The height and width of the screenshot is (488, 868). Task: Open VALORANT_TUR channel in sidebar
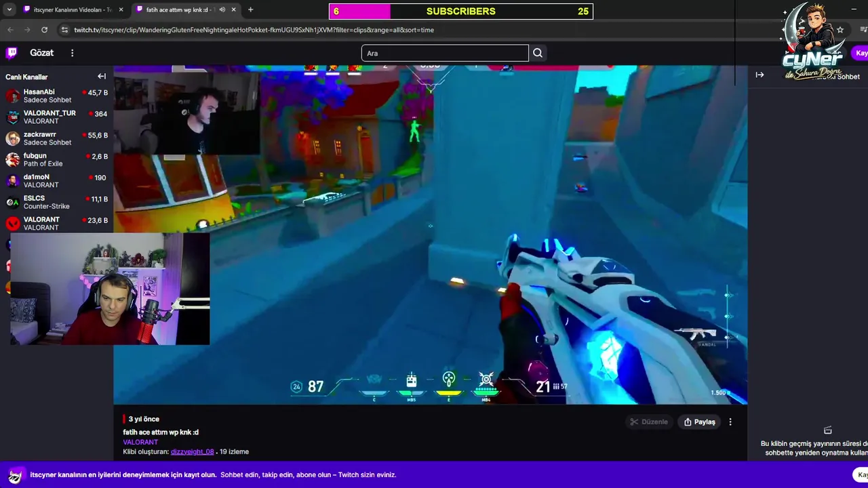pos(56,117)
